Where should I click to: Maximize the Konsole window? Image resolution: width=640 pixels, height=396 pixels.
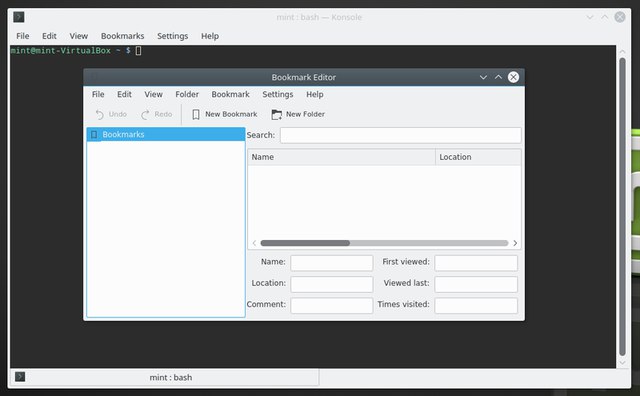[x=604, y=17]
